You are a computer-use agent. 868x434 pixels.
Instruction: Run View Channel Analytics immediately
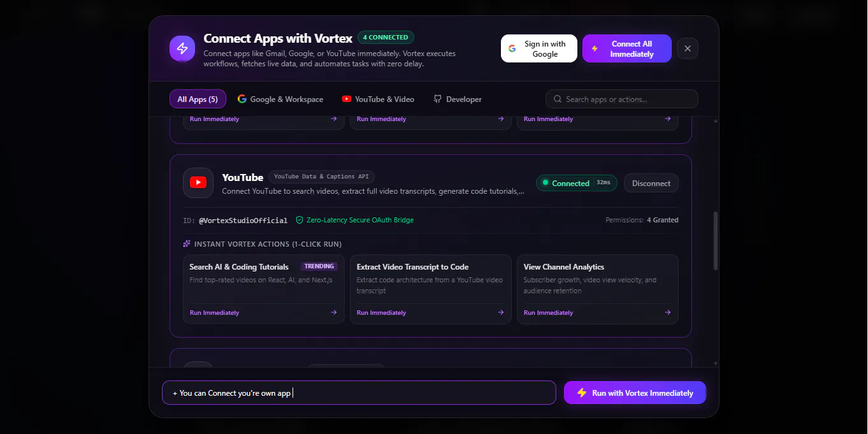coord(597,312)
